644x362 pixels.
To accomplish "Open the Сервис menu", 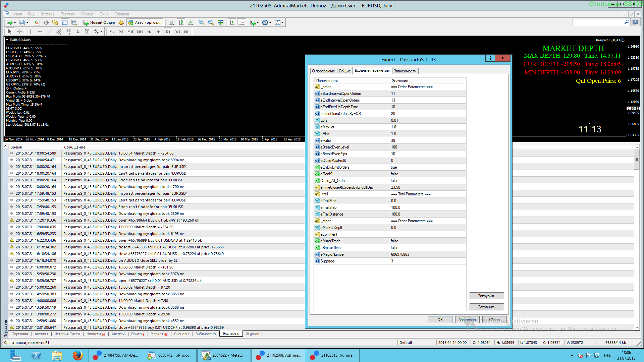I will [x=87, y=14].
